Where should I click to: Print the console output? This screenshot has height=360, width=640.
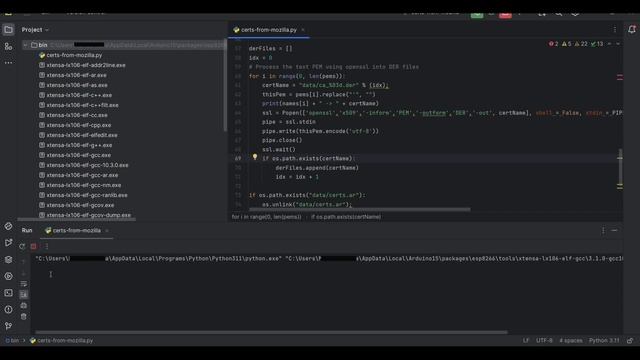(24, 305)
